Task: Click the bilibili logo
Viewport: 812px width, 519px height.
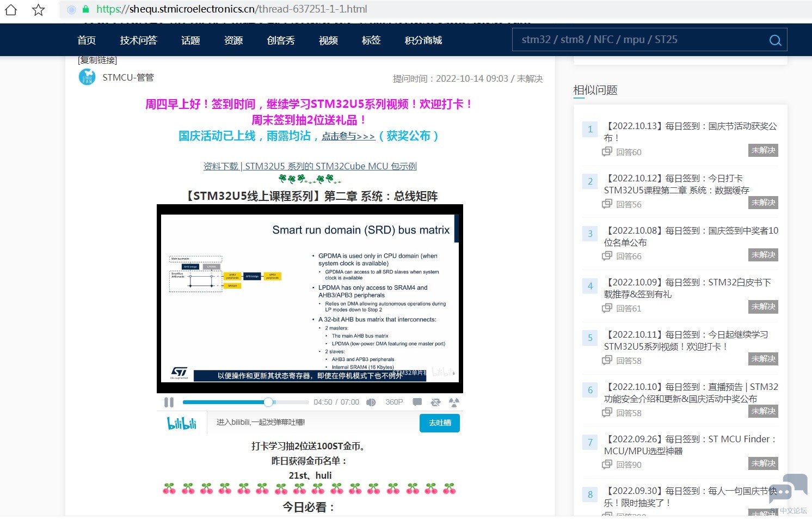Action: pos(182,423)
